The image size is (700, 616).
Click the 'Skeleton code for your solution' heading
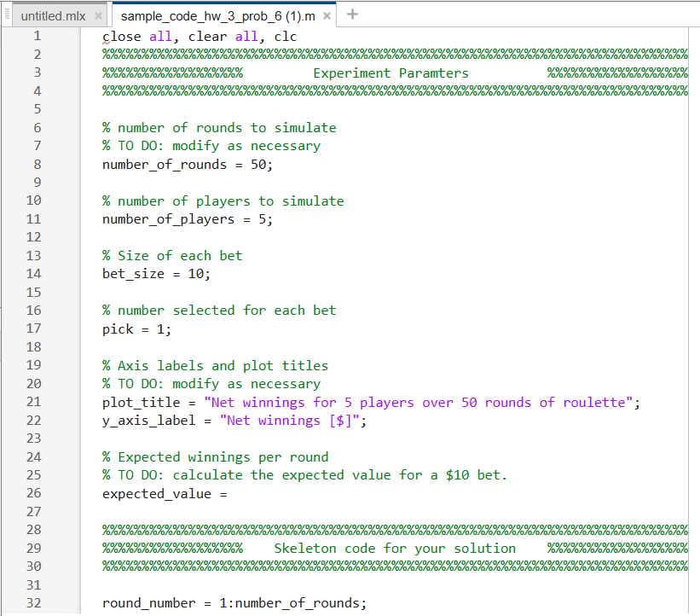pos(395,548)
